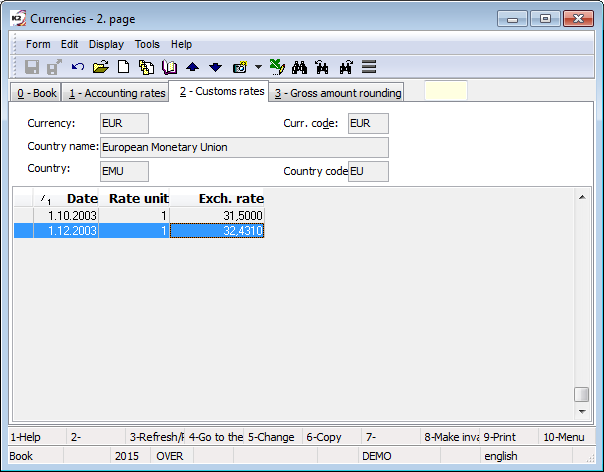Click the Country field containing EMU

pos(124,171)
